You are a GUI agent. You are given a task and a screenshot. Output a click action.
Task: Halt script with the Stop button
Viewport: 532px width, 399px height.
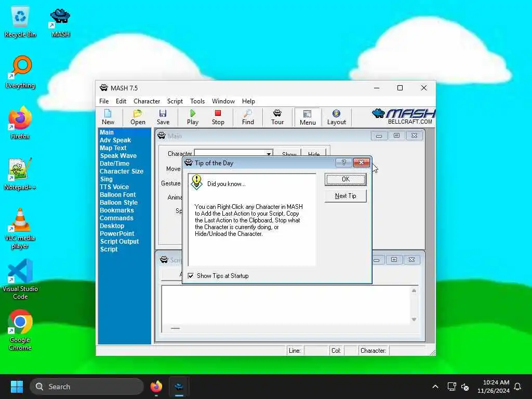pyautogui.click(x=218, y=117)
